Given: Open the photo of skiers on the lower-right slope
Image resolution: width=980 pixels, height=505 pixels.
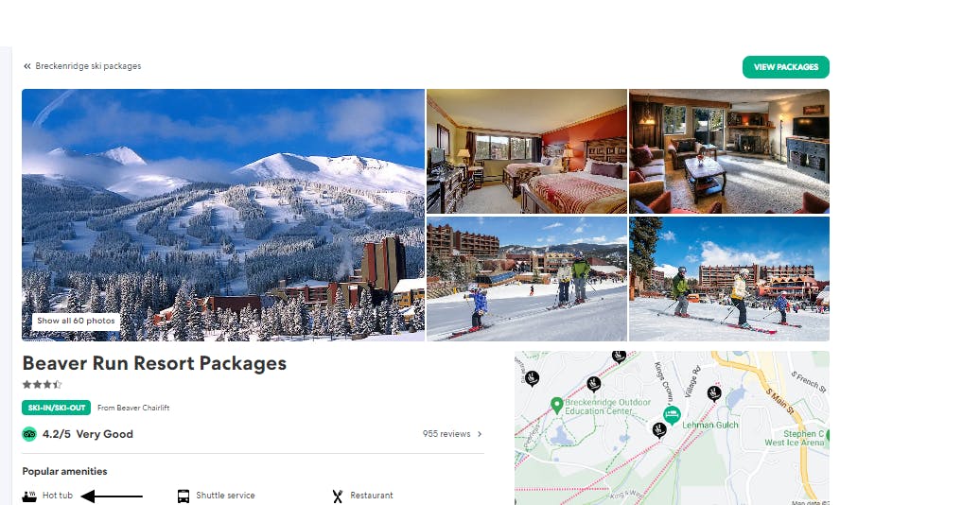Looking at the screenshot, I should (x=729, y=279).
